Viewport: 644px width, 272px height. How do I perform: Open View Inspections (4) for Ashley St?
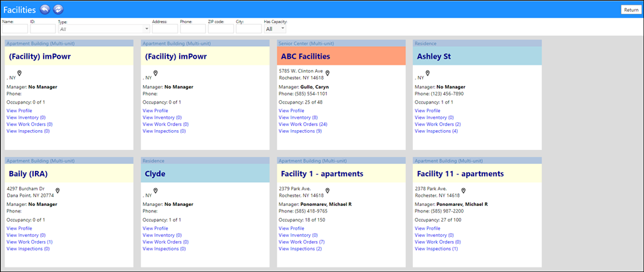436,131
